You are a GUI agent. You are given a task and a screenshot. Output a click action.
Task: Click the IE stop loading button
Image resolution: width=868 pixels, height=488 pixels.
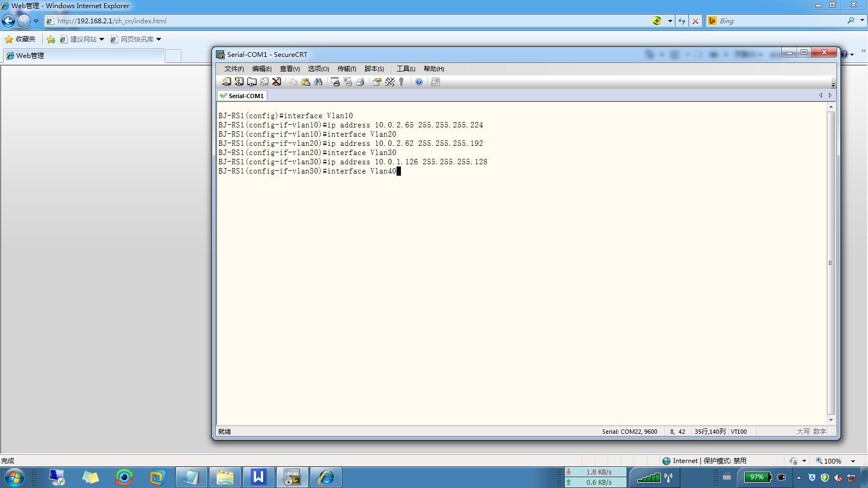(695, 21)
